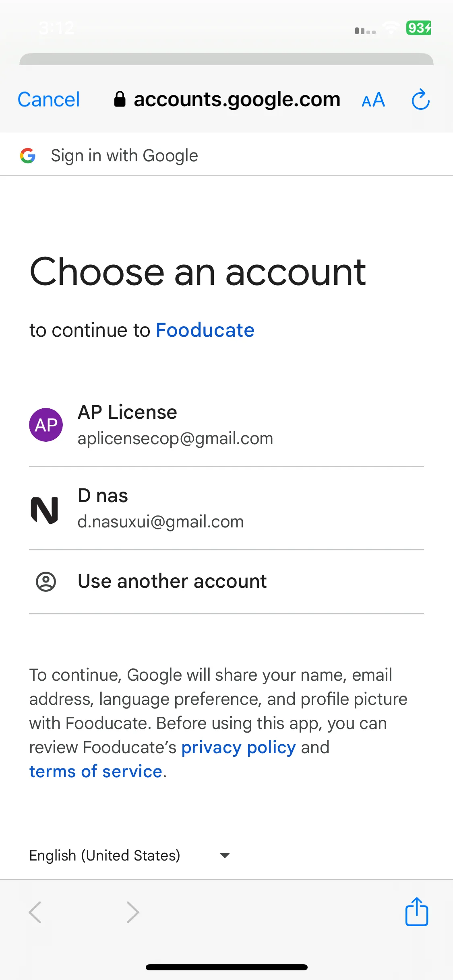Click the language dropdown arrow
453x980 pixels.
click(x=225, y=855)
